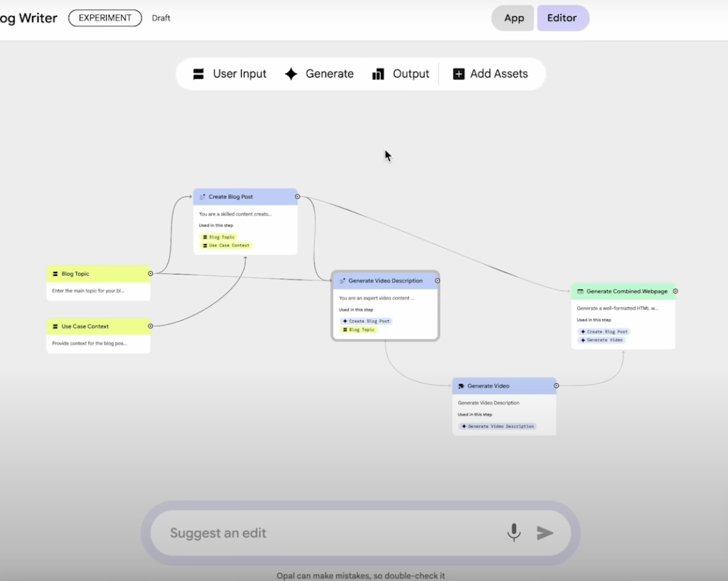
Task: Click the Generate Video node icon
Action: (461, 386)
